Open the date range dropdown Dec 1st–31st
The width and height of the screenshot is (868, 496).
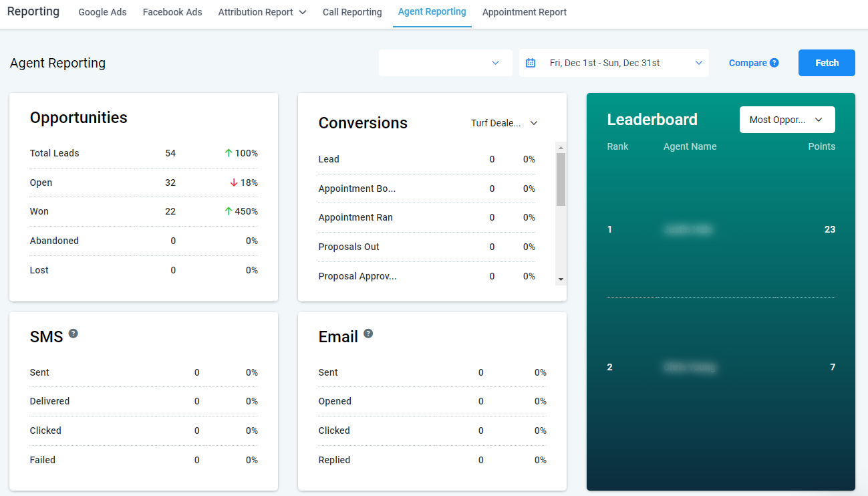(614, 63)
